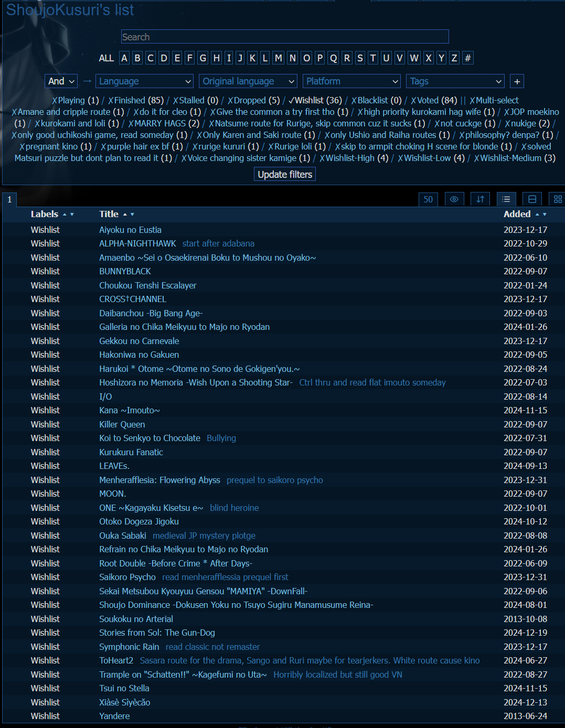Open the Language filter dropdown
This screenshot has height=728, width=565.
click(x=145, y=81)
